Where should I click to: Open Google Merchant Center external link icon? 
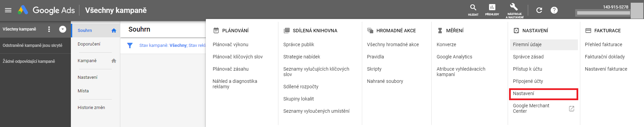572,109
